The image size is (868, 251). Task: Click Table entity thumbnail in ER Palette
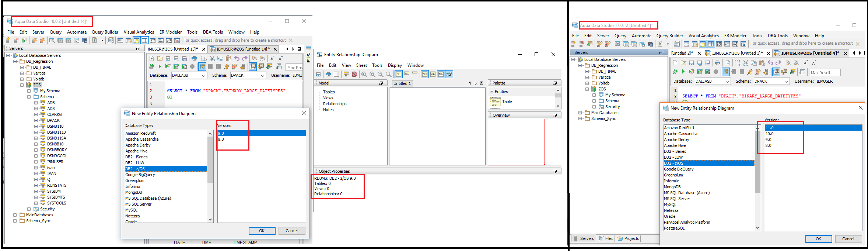[x=495, y=102]
